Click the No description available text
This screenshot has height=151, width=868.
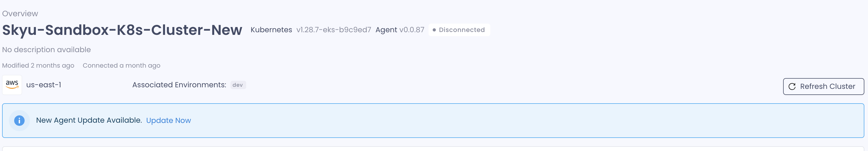pos(47,50)
